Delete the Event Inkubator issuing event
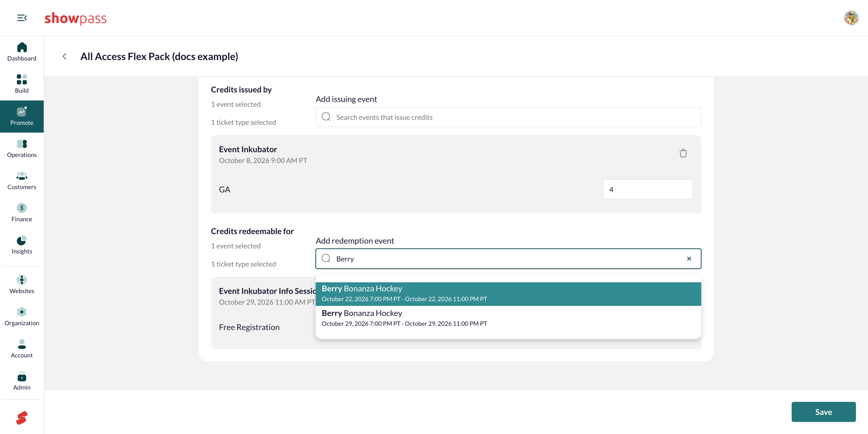 (683, 153)
